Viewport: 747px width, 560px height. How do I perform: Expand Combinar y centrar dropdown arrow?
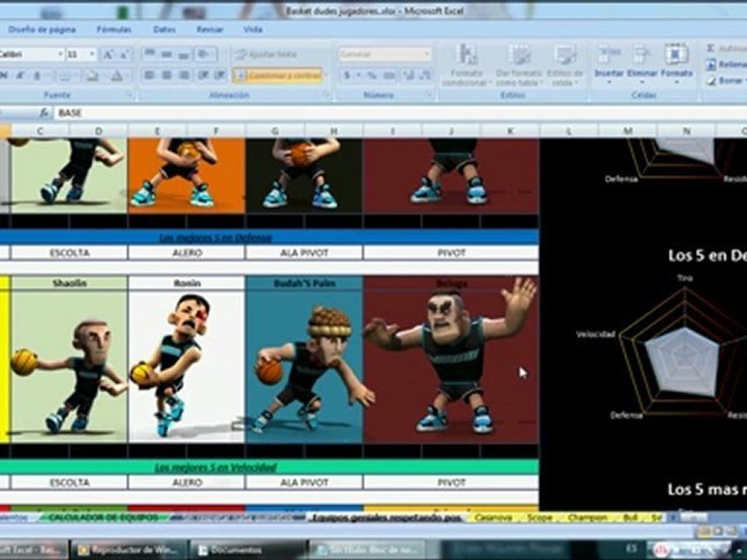click(326, 75)
